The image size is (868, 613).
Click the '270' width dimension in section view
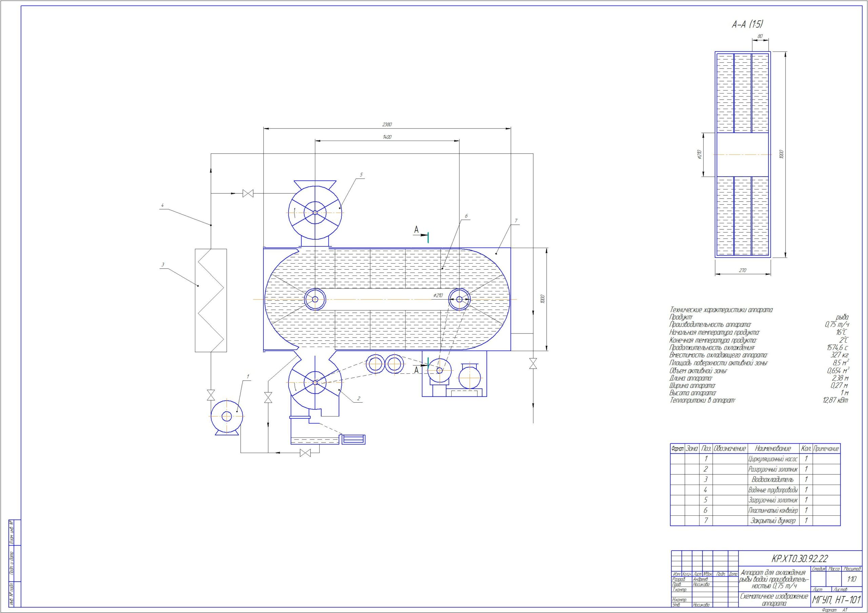click(742, 270)
